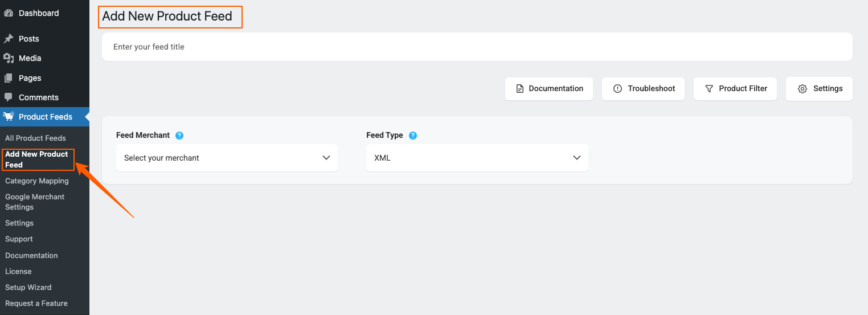Viewport: 868px width, 315px height.
Task: Click the feed title input field
Action: point(477,47)
